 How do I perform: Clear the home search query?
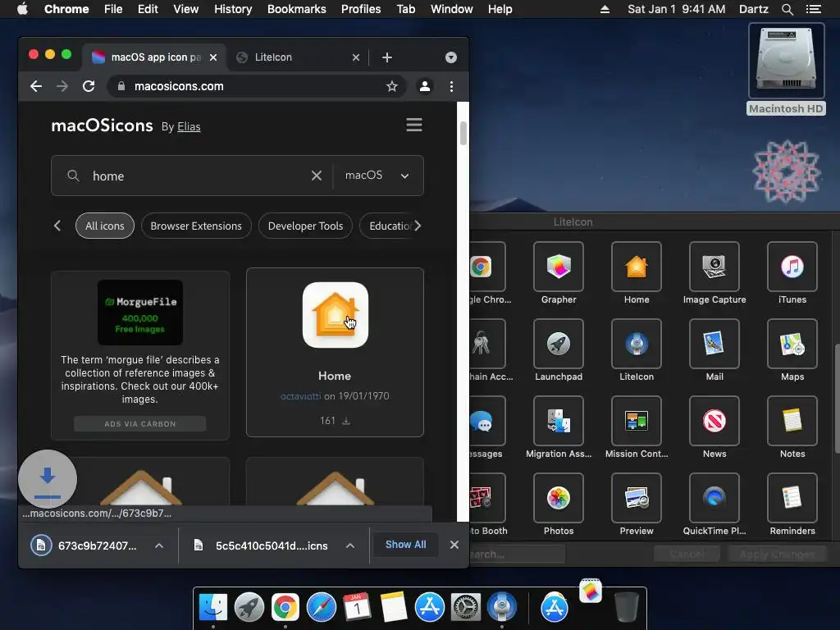pos(317,176)
